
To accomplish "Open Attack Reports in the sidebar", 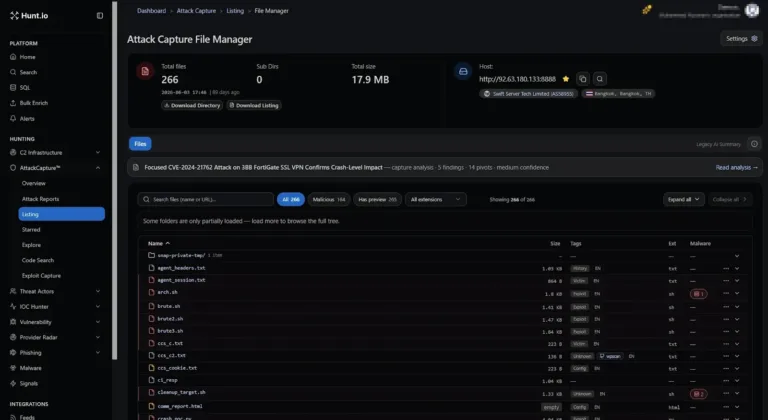I will [x=40, y=199].
